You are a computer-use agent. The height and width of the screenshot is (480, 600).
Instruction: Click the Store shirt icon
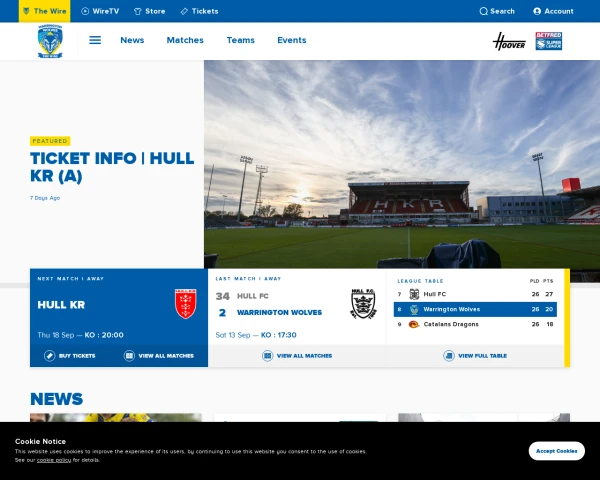[x=137, y=11]
